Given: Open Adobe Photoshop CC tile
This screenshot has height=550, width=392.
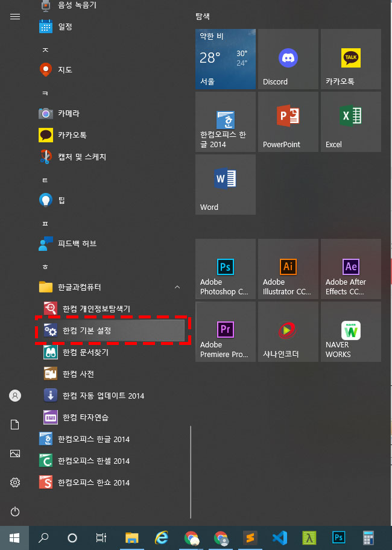Looking at the screenshot, I should click(x=226, y=269).
